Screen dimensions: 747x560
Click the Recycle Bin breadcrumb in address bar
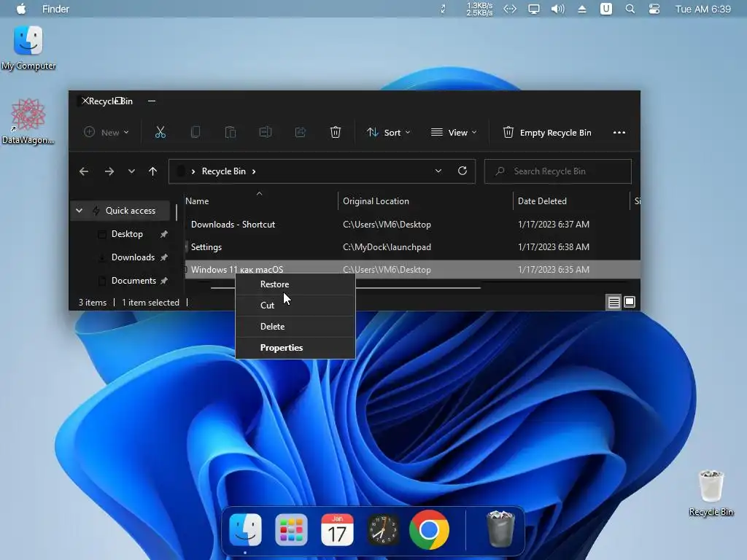pos(223,171)
